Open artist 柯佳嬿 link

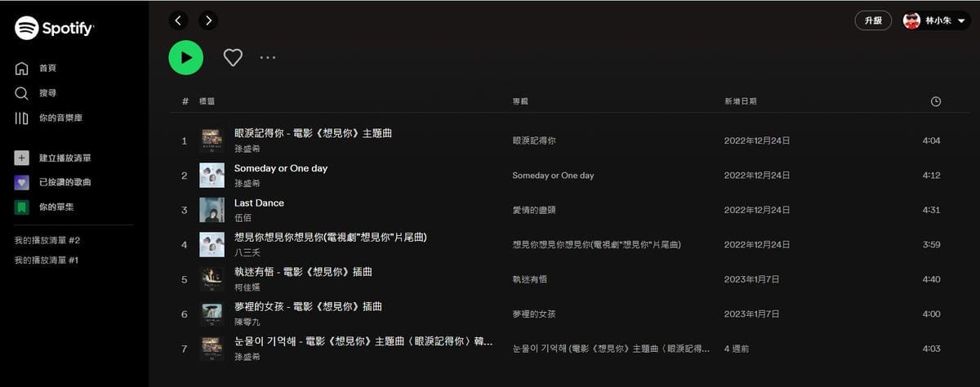click(247, 287)
